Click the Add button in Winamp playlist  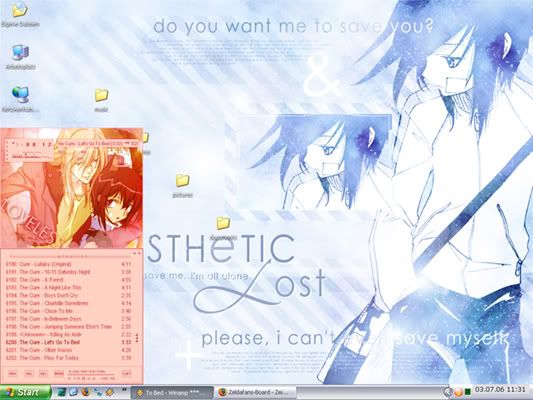point(13,373)
